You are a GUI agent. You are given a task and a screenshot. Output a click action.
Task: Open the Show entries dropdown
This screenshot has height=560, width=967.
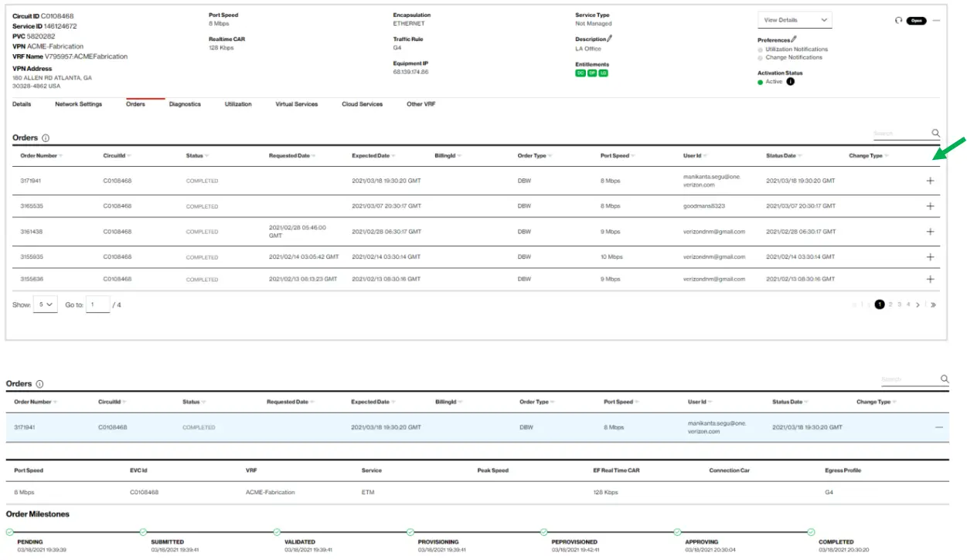46,304
